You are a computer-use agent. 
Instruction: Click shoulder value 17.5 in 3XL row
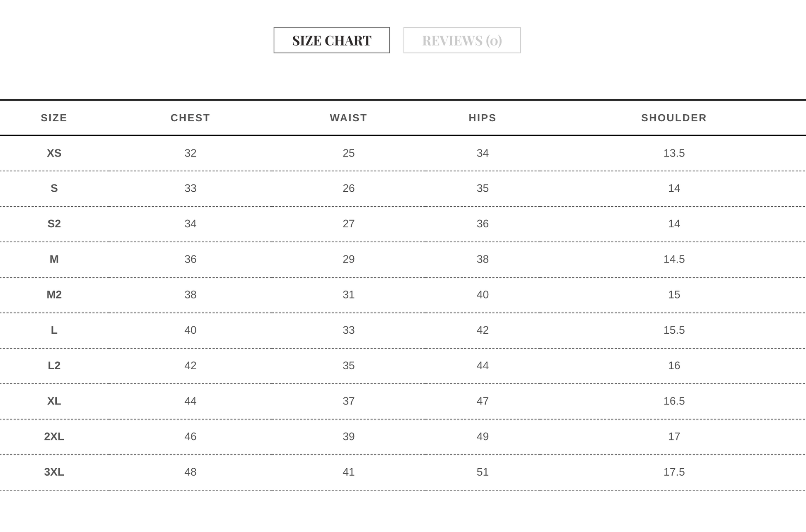click(x=674, y=472)
